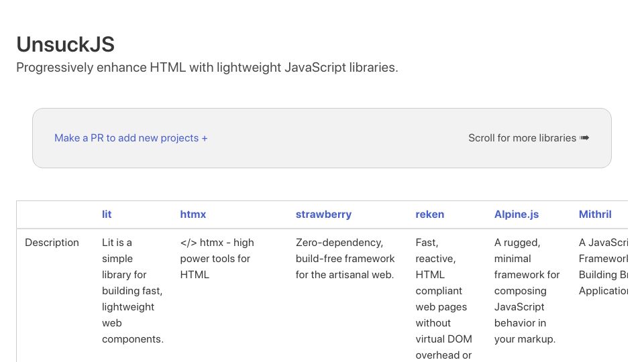The image size is (644, 362).
Task: Click the Description row label
Action: pos(52,243)
